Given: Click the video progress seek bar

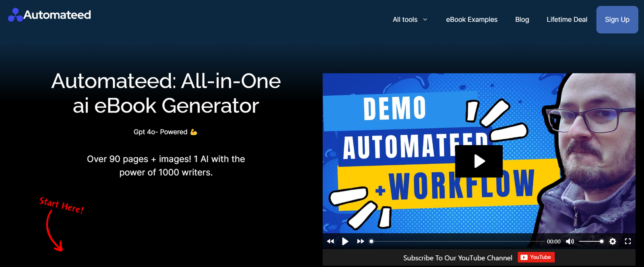Looking at the screenshot, I should (457, 241).
